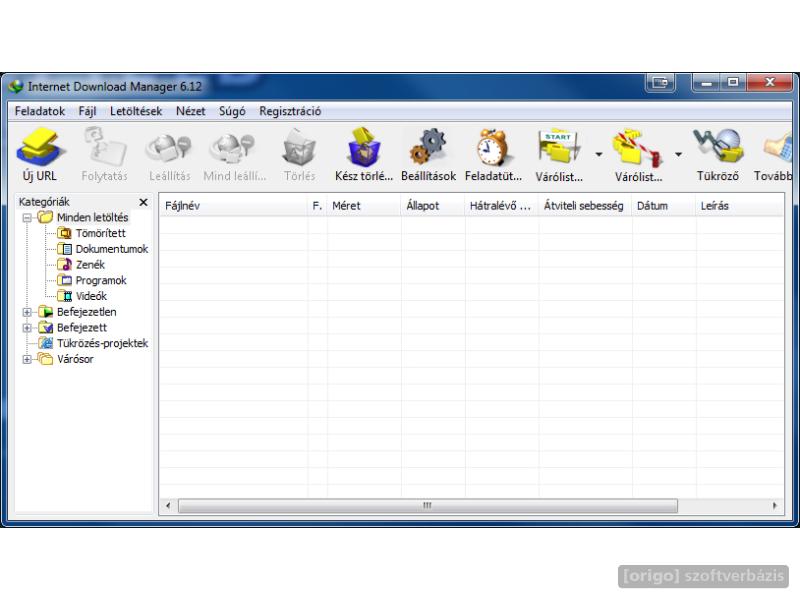Click the Törlés delete icon
The image size is (800, 600).
(x=299, y=147)
